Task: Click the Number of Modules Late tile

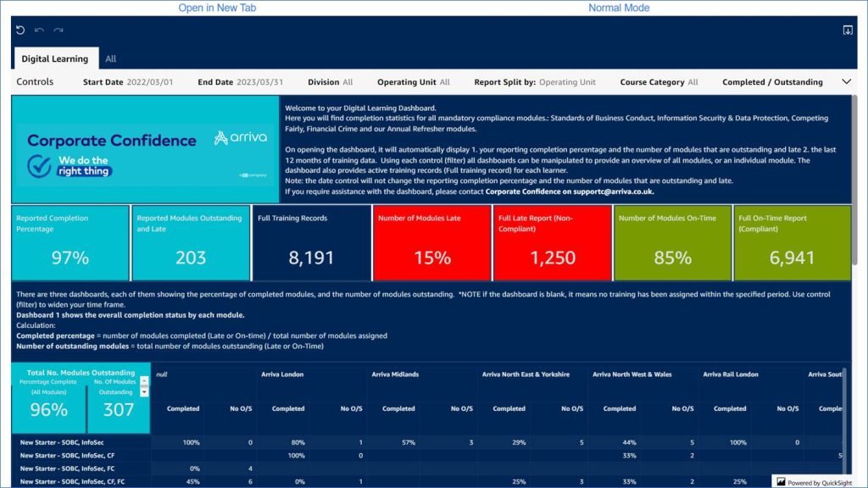Action: tap(431, 243)
